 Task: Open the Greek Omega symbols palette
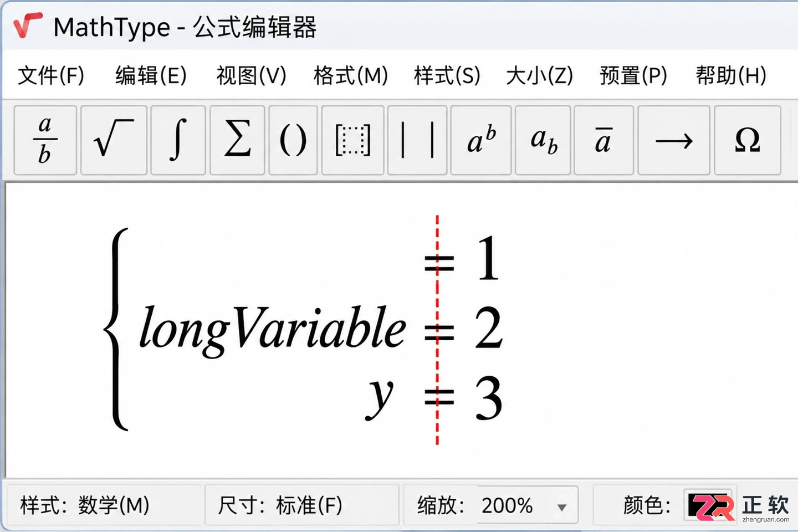[748, 140]
